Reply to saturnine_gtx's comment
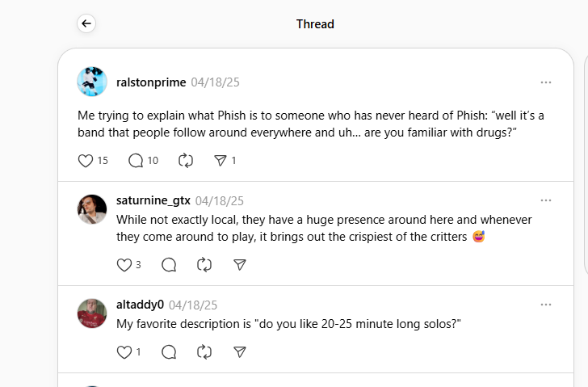 pos(169,265)
